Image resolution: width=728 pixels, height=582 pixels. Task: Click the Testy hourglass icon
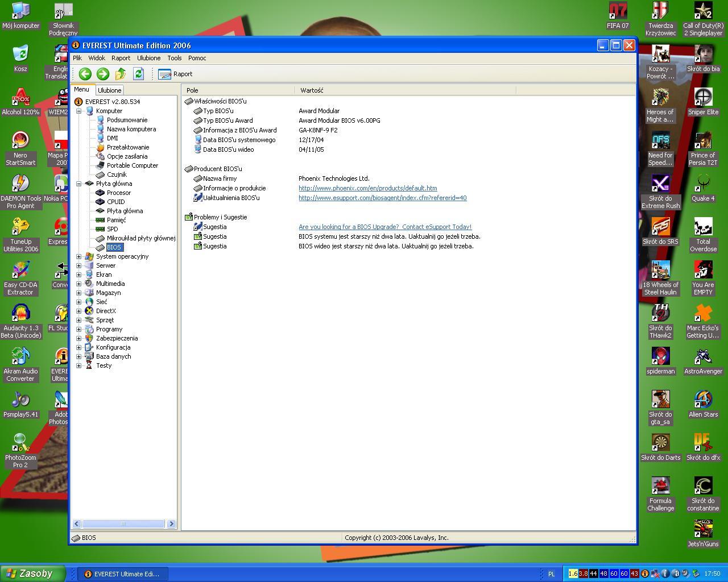click(x=89, y=365)
